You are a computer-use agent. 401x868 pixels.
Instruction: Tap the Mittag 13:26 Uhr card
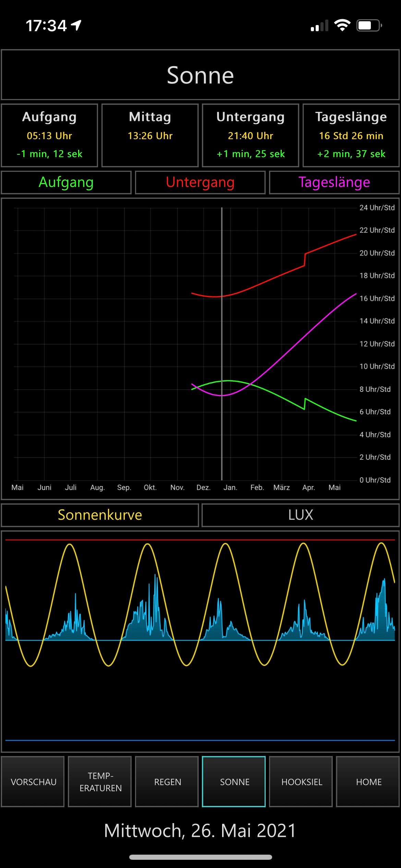[150, 135]
